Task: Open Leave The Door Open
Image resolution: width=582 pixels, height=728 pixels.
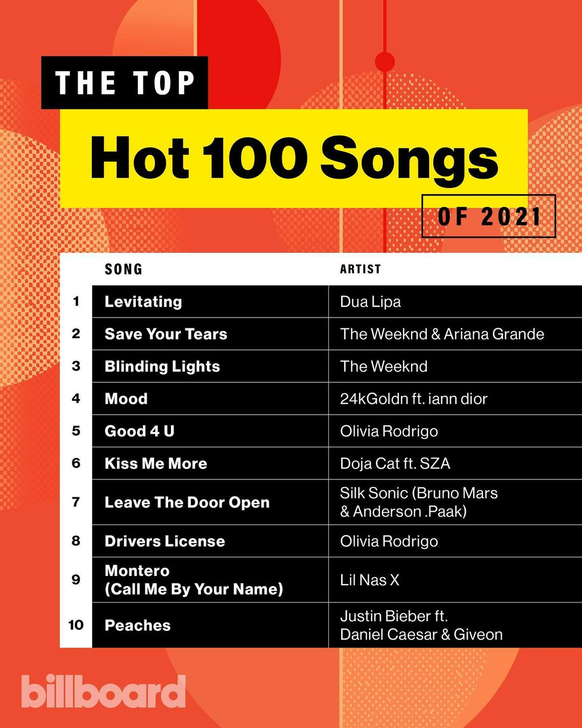Action: coord(187,502)
